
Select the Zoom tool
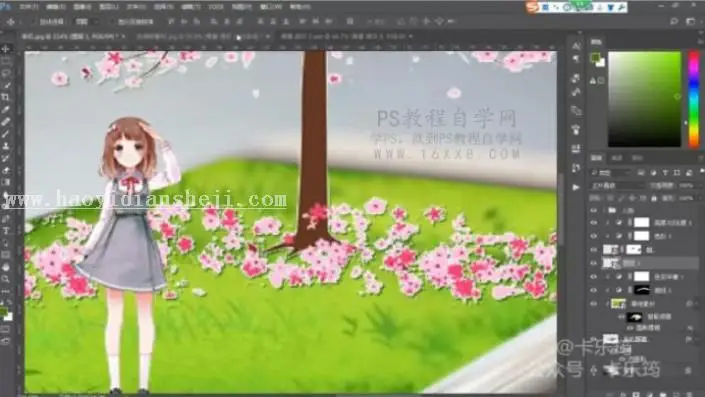pos(6,279)
